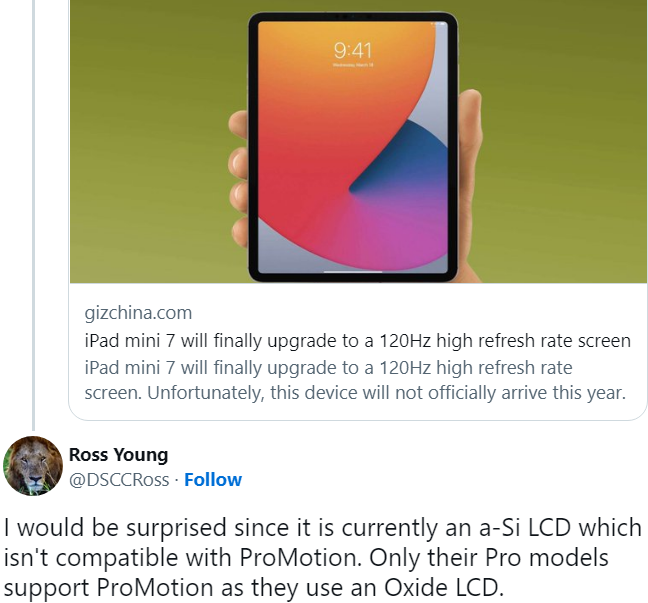Image resolution: width=648 pixels, height=603 pixels.
Task: Open Ross Young's lion profile avatar
Action: [x=34, y=468]
